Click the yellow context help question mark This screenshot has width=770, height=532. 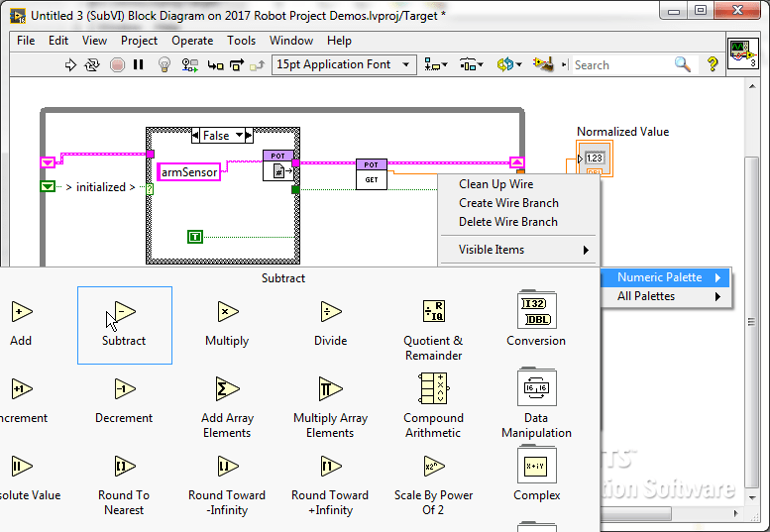(713, 64)
